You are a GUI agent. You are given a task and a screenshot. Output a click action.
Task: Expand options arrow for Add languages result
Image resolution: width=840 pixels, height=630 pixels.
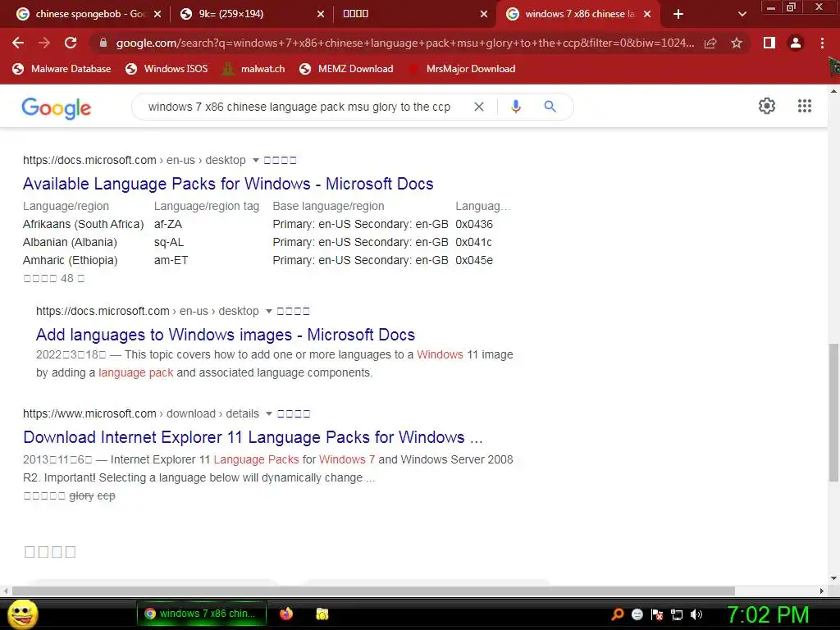pyautogui.click(x=269, y=311)
